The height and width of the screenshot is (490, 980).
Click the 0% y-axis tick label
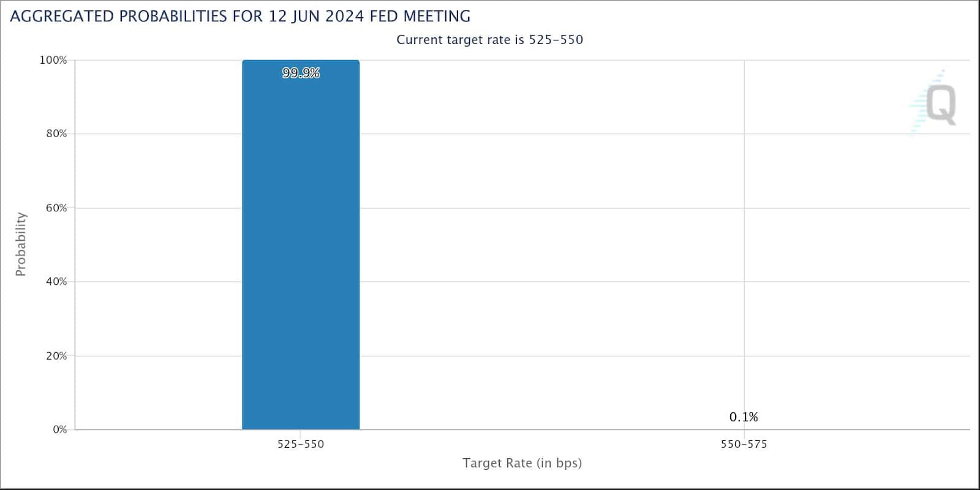(x=59, y=429)
